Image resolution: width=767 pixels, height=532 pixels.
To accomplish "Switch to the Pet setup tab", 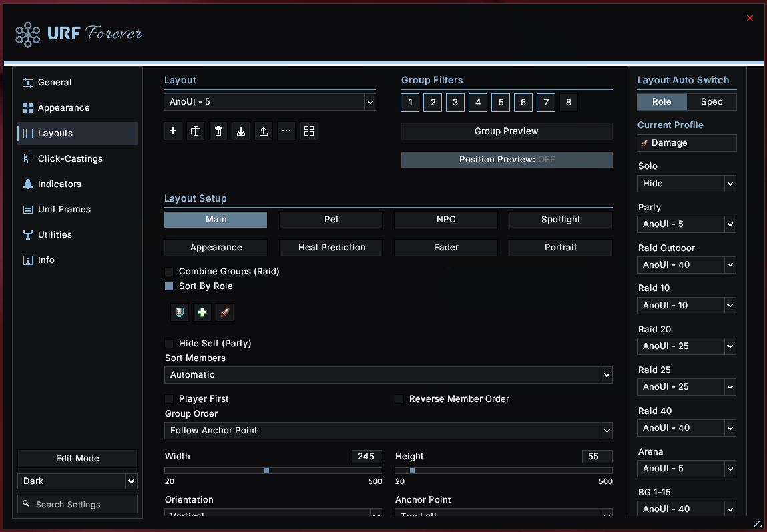I will point(331,220).
